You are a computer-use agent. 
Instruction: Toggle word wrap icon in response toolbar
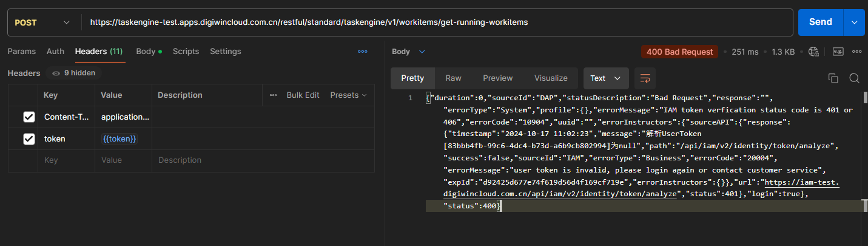click(x=645, y=78)
